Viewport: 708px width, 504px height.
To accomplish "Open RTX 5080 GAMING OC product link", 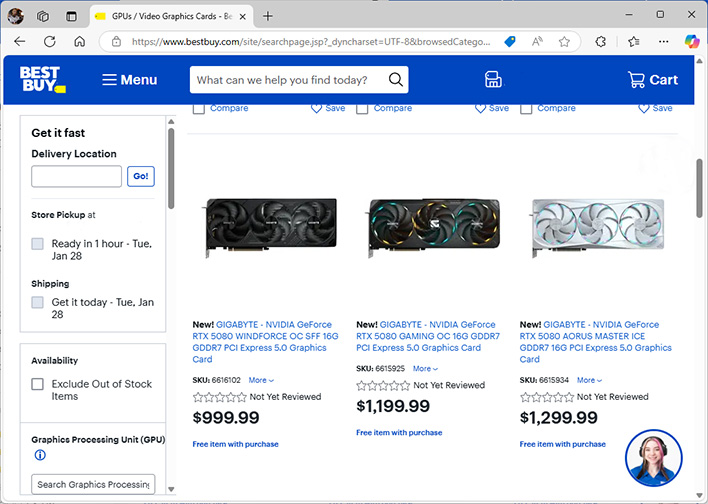I will point(428,336).
